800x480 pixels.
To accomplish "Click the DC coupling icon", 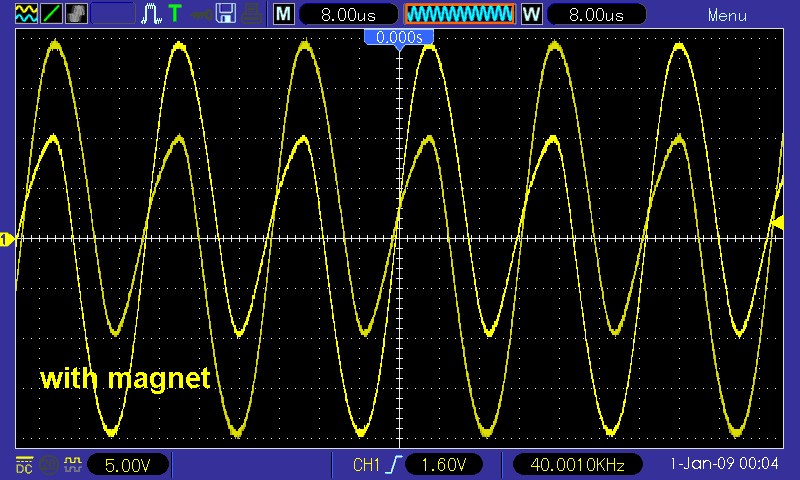I will tap(24, 464).
